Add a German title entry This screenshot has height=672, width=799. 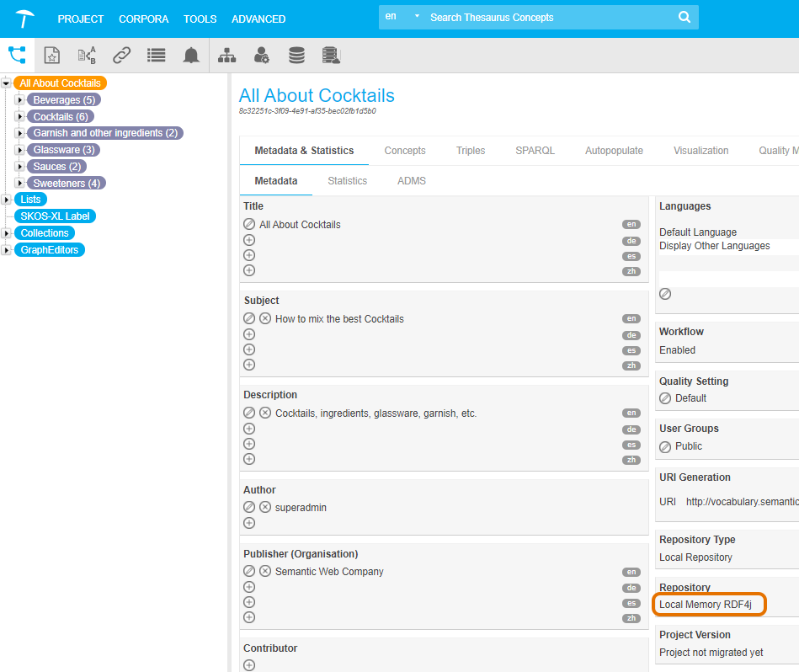[249, 240]
